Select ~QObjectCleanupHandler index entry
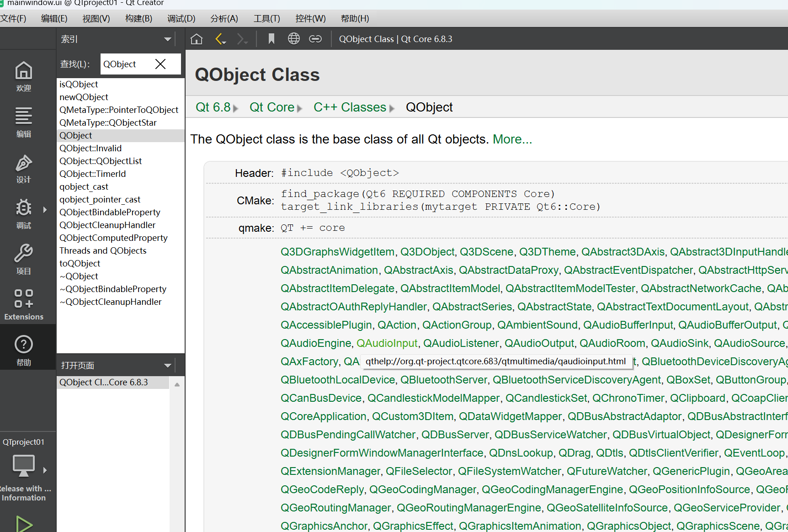The height and width of the screenshot is (532, 788). pos(121,302)
